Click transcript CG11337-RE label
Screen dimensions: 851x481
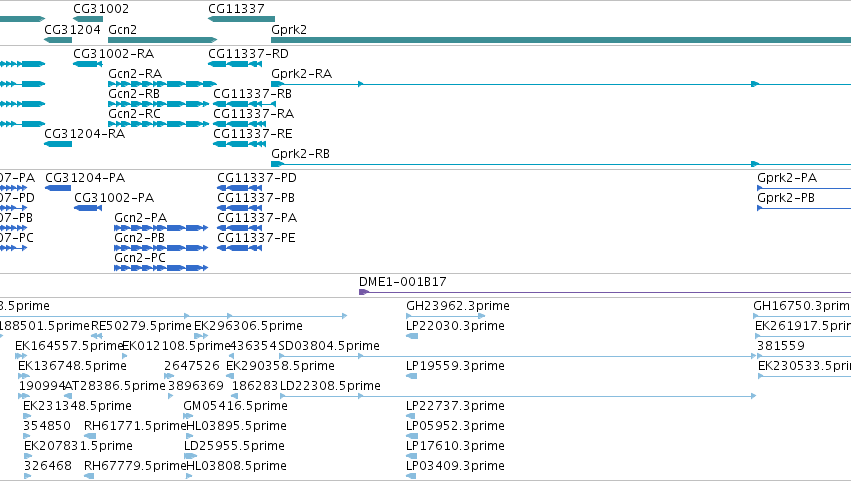tap(253, 134)
